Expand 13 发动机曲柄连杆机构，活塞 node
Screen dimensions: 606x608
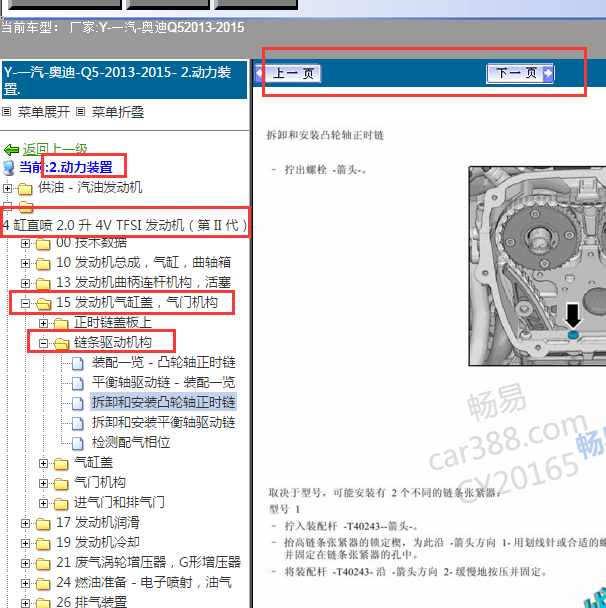tap(25, 283)
